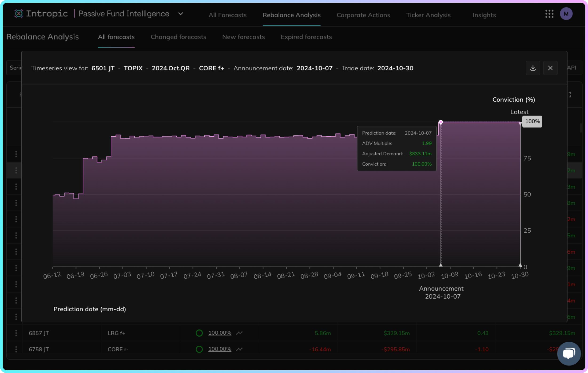Click 100.00% conviction link for 6857 JT

pyautogui.click(x=219, y=333)
